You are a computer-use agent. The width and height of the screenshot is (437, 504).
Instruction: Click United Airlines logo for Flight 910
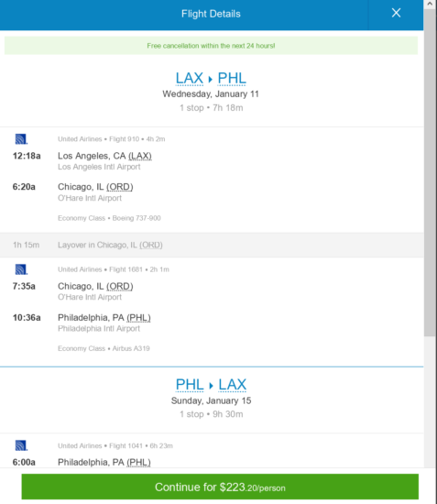(x=21, y=139)
